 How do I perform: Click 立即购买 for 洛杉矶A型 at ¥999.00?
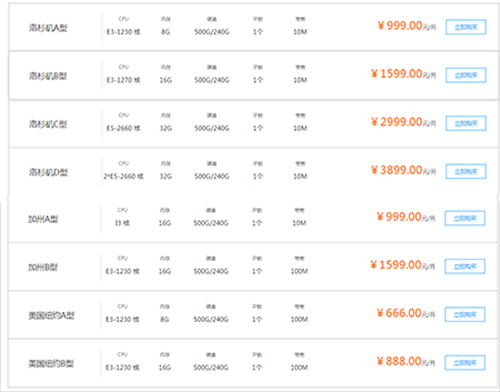pyautogui.click(x=466, y=27)
